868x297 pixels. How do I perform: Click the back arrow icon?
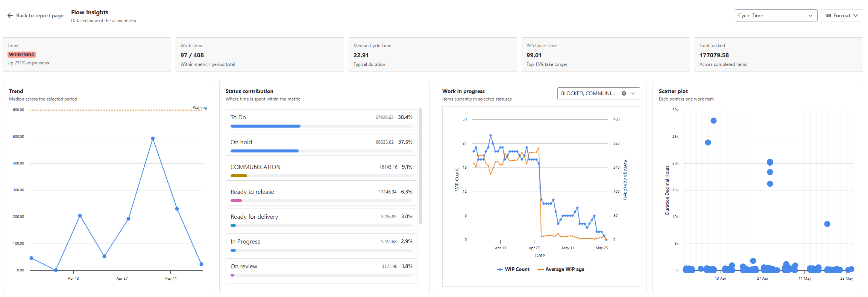pyautogui.click(x=10, y=15)
